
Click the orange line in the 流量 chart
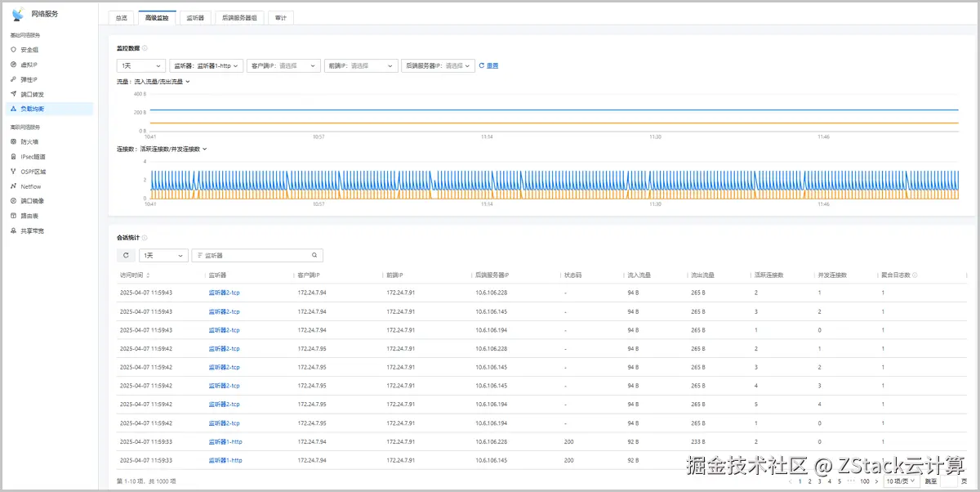(x=555, y=123)
